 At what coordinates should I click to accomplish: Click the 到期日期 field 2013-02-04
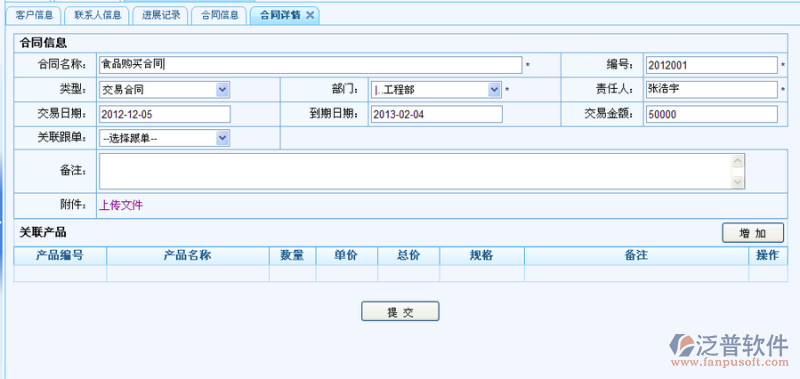tap(437, 114)
